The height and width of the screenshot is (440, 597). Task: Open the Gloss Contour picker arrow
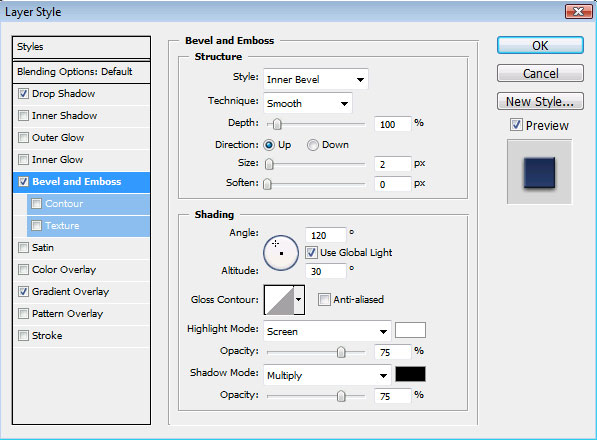pyautogui.click(x=299, y=300)
